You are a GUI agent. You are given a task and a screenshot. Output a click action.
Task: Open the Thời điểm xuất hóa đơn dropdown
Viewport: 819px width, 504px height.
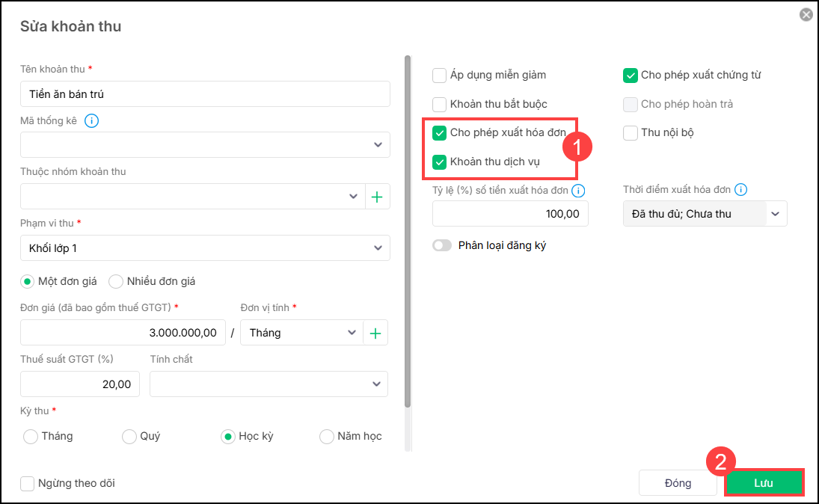(x=776, y=214)
